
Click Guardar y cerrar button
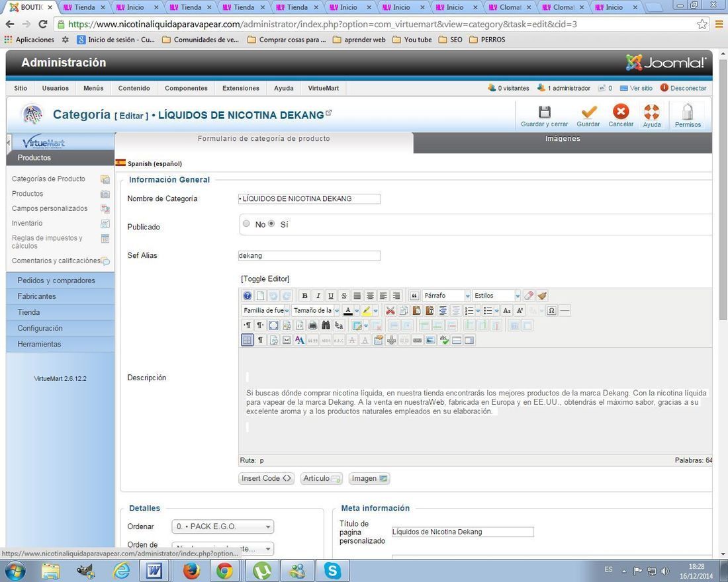tap(544, 116)
